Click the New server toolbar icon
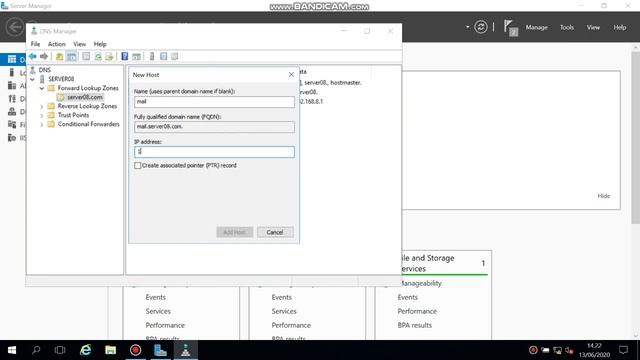The height and width of the screenshot is (360, 640). pyautogui.click(x=152, y=56)
